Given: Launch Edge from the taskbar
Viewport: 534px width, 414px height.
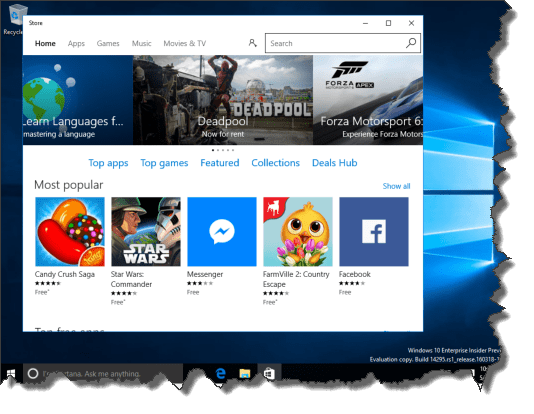Looking at the screenshot, I should 221,373.
